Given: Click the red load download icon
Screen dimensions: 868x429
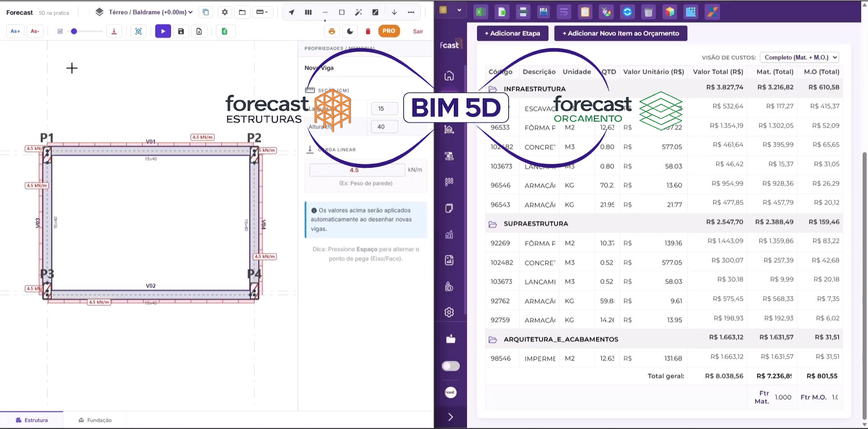Looking at the screenshot, I should (x=114, y=31).
